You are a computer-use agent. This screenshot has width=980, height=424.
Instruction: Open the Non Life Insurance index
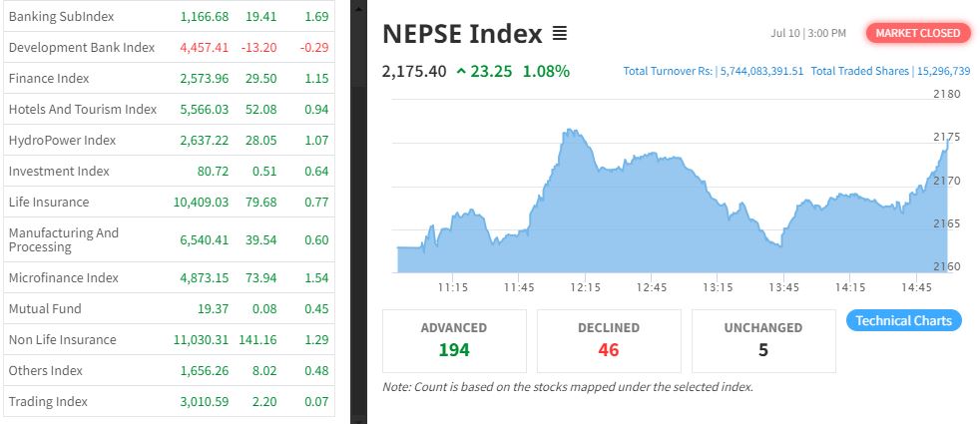62,339
